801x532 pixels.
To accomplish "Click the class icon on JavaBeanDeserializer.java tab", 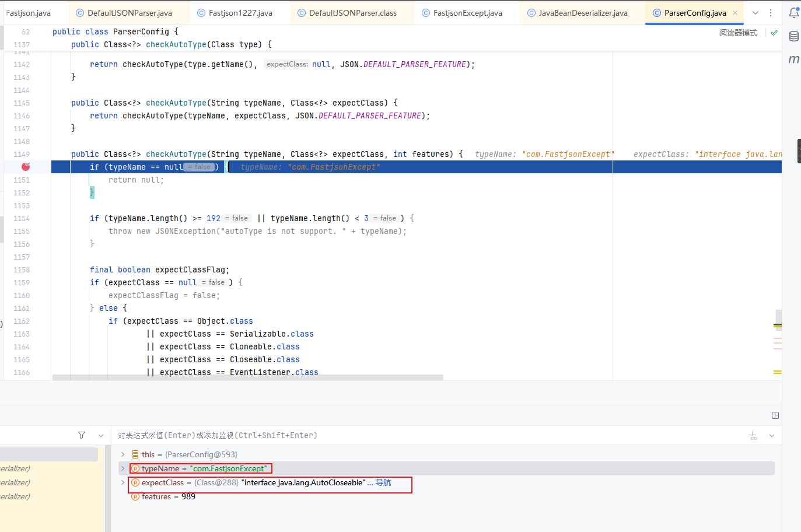I will [531, 13].
